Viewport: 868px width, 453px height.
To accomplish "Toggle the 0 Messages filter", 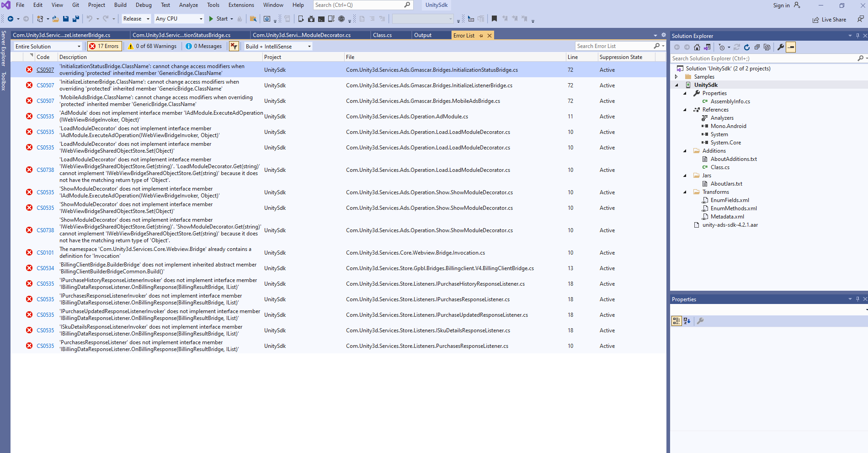I will point(204,46).
